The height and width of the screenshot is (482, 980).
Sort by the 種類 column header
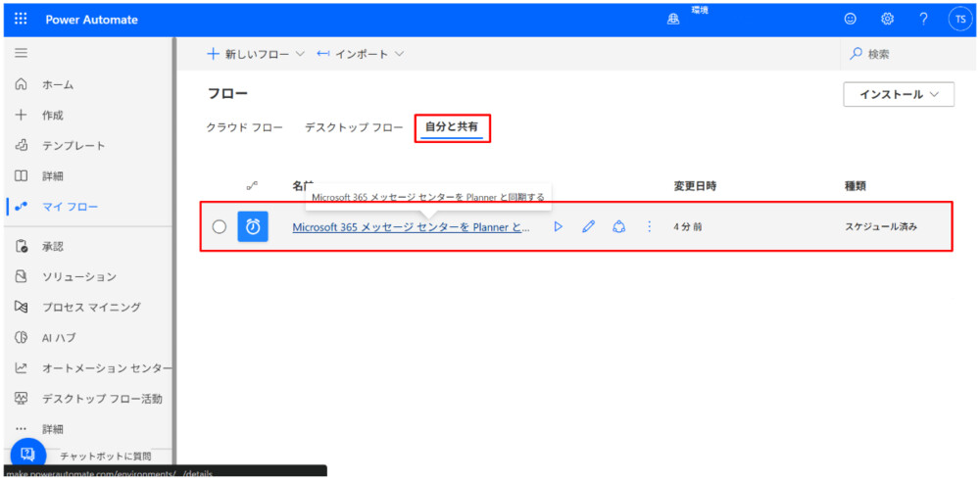coord(855,186)
